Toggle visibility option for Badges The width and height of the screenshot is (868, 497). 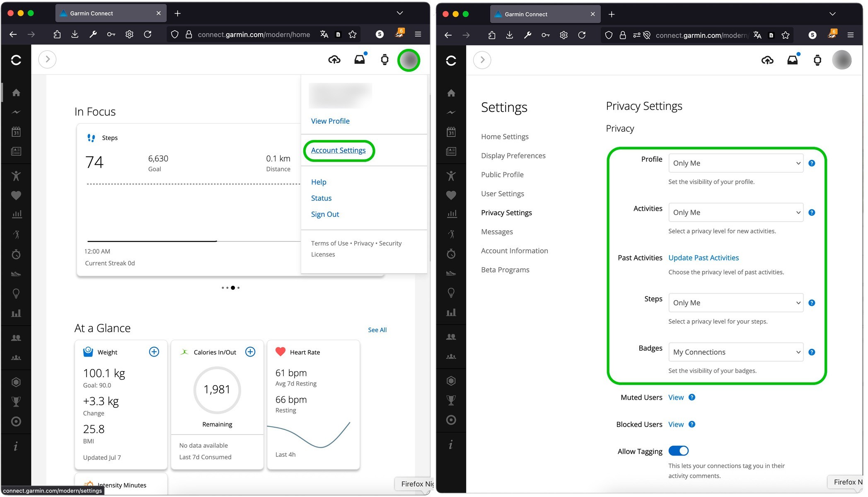[735, 352]
